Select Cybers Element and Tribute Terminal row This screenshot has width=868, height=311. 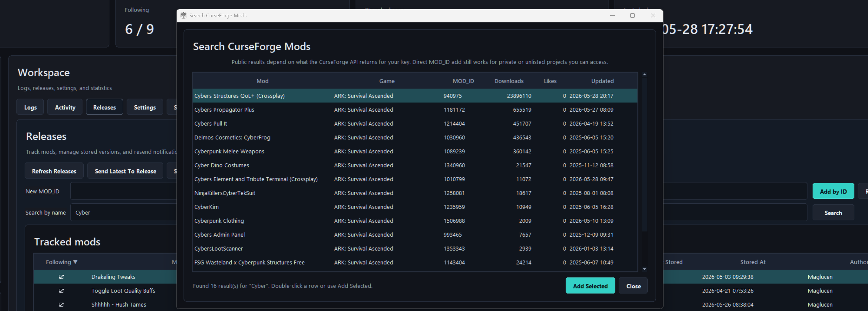pyautogui.click(x=415, y=179)
